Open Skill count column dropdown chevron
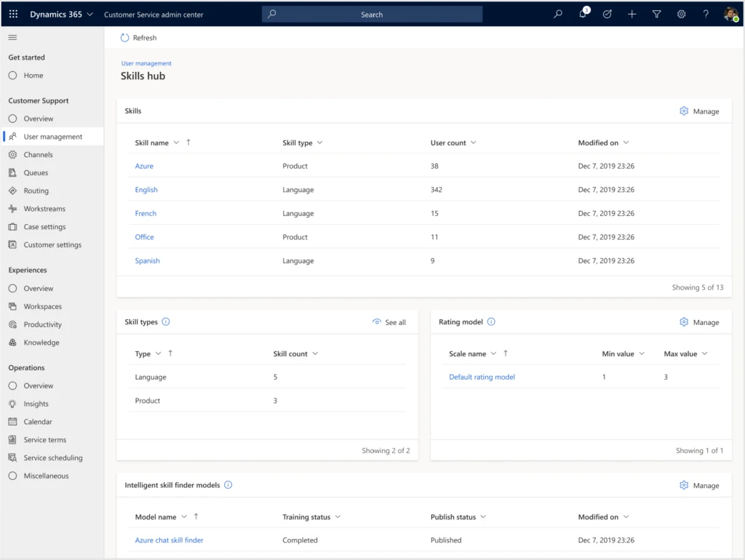Viewport: 745px width, 560px height. tap(315, 353)
